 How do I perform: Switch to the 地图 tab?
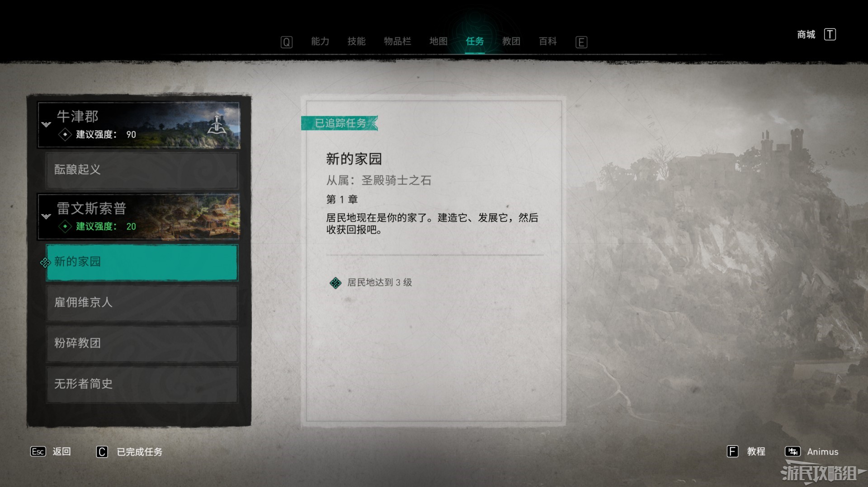(x=438, y=41)
